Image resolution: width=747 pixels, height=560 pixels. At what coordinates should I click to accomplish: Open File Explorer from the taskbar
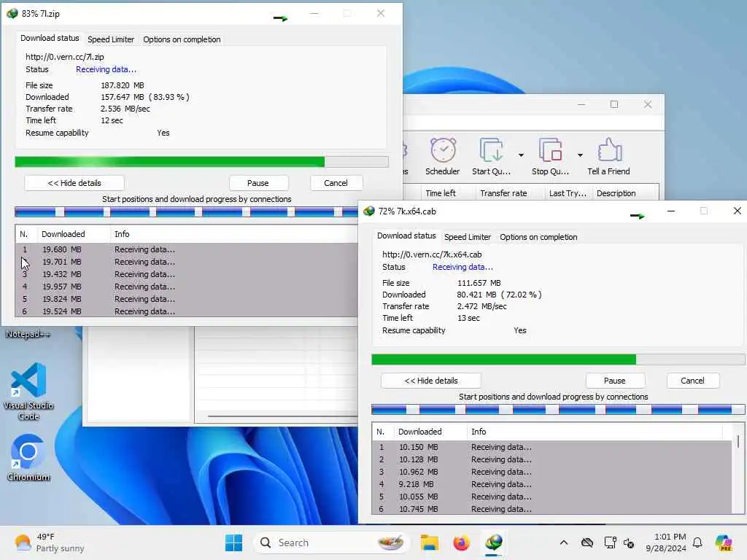(x=429, y=542)
